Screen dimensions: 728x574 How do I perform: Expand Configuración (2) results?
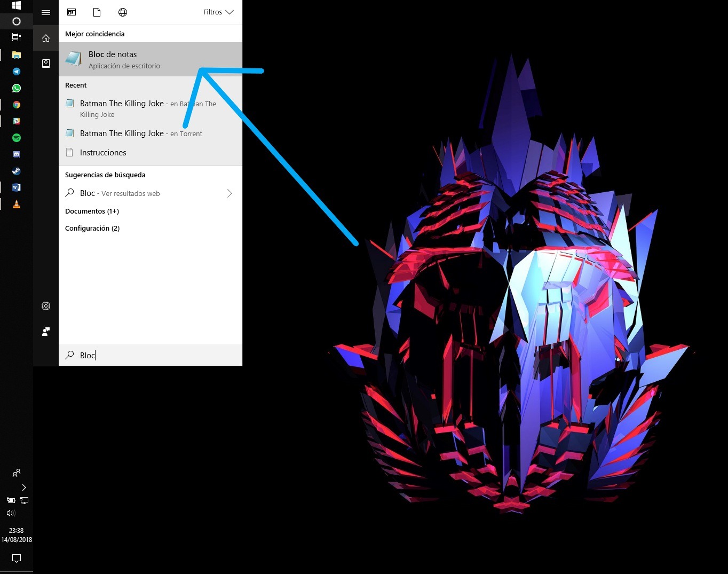point(92,229)
